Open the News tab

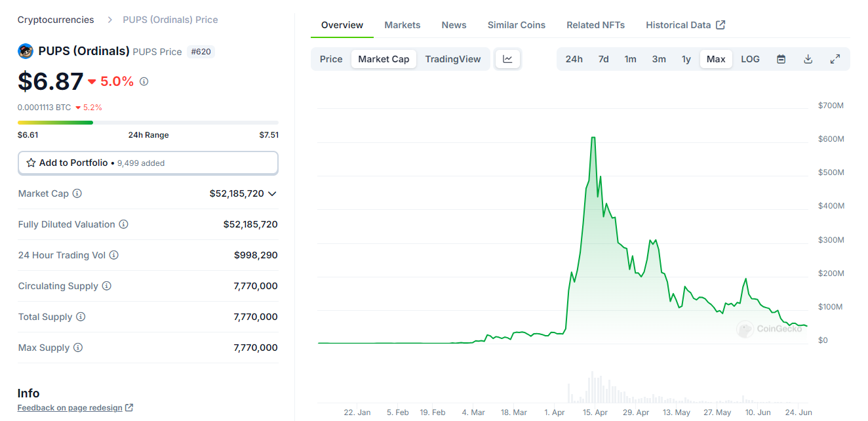tap(454, 25)
